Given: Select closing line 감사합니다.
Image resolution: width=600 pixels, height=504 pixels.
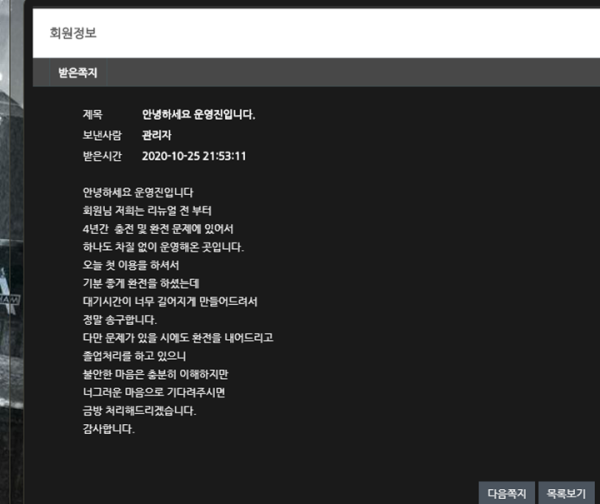Looking at the screenshot, I should point(109,429).
